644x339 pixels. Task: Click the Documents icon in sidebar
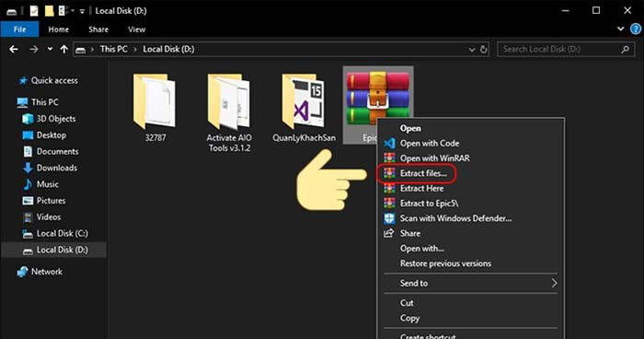tap(28, 152)
